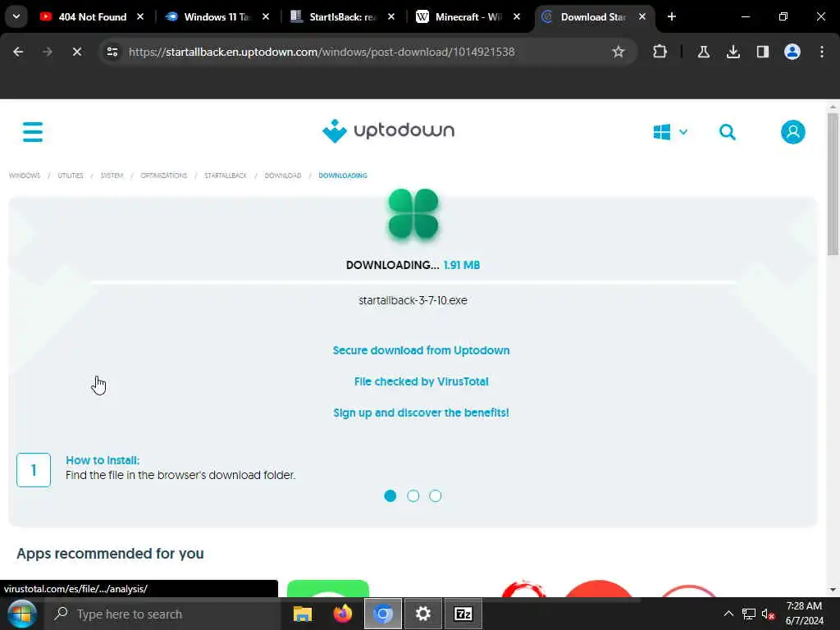
Task: Open the STARTALLBACK breadcrumb link
Action: [x=226, y=176]
